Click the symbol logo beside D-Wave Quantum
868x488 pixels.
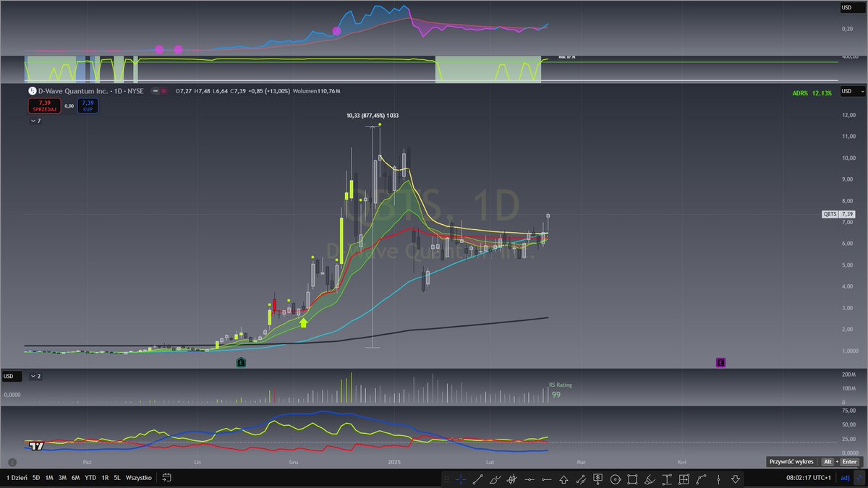32,91
